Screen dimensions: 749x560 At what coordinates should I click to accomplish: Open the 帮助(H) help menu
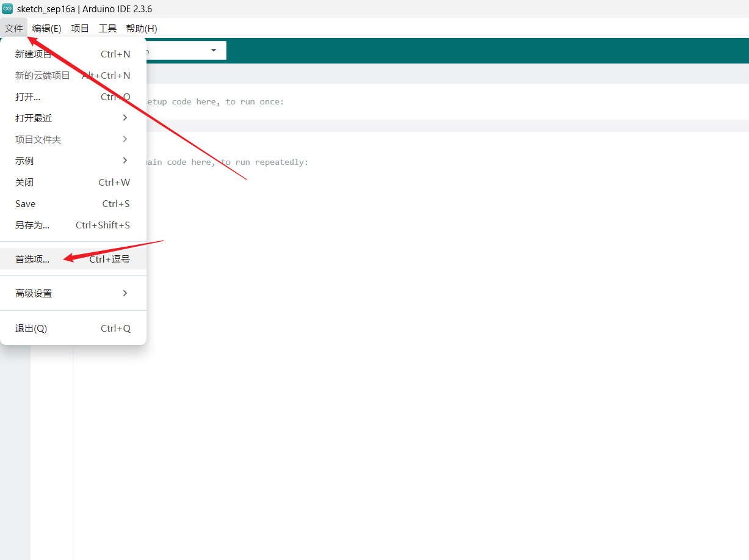point(142,28)
